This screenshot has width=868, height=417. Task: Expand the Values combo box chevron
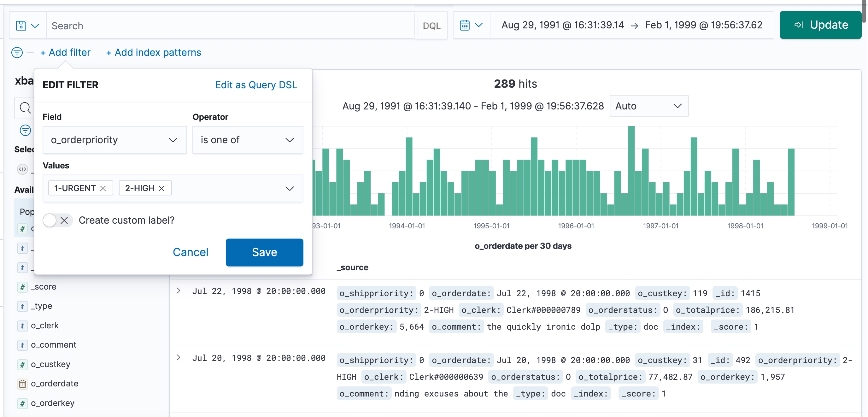click(290, 188)
